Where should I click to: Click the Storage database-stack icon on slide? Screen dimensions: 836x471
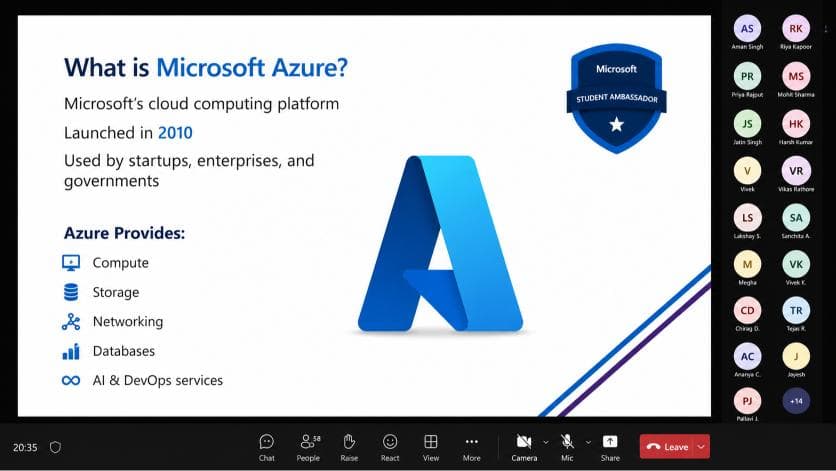[71, 292]
